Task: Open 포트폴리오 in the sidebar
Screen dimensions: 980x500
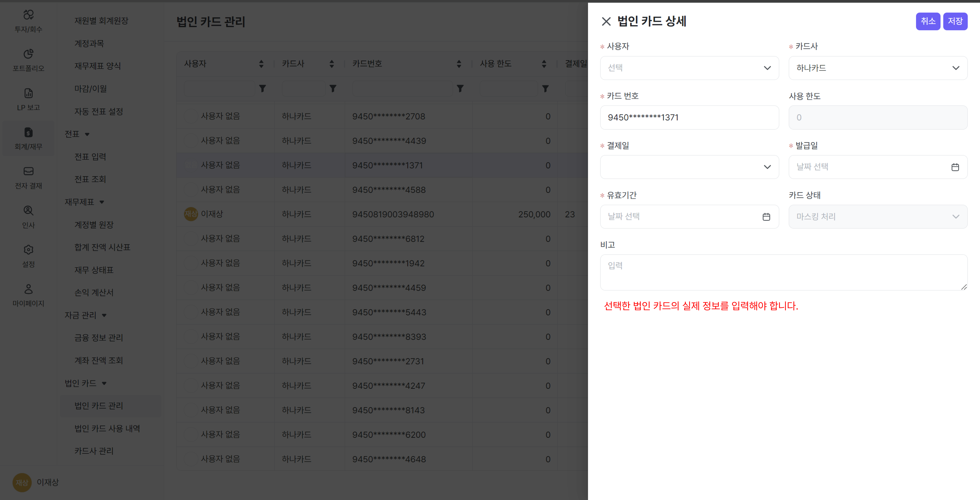Action: click(x=29, y=60)
